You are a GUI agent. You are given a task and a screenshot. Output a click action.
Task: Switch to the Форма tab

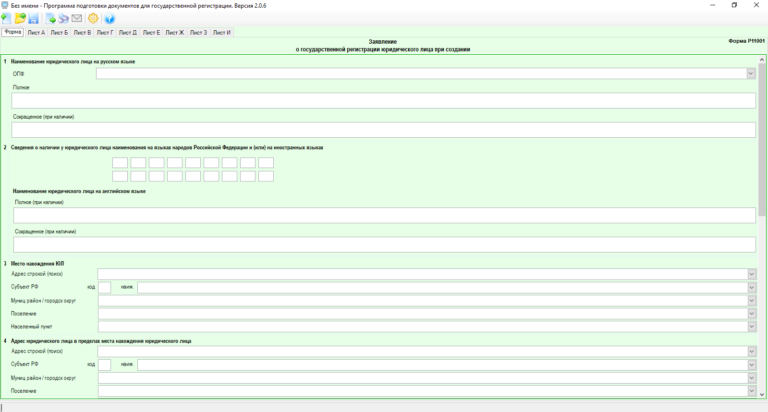[12, 32]
